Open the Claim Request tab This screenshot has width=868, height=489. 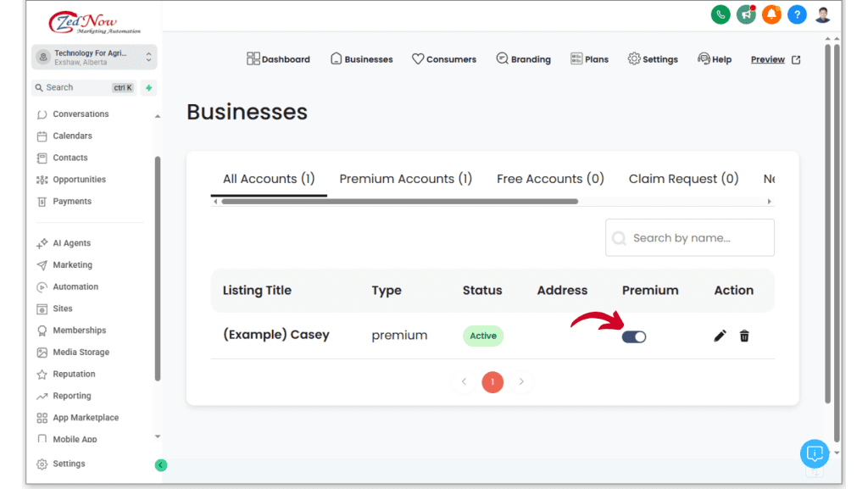point(683,179)
